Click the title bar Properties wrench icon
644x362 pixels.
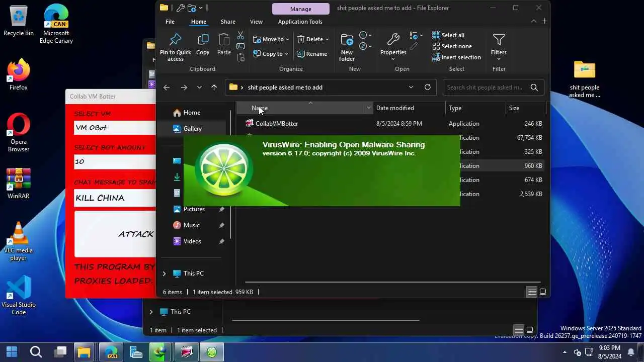[181, 8]
